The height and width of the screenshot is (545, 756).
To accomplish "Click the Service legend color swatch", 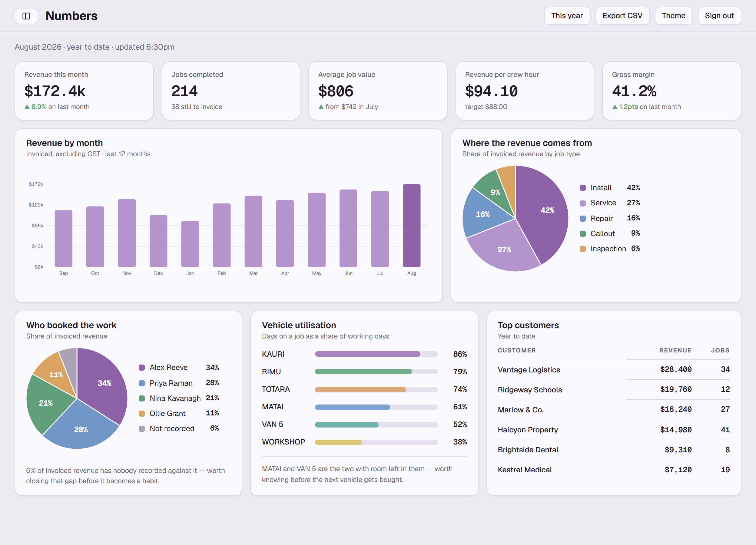I will click(x=583, y=203).
